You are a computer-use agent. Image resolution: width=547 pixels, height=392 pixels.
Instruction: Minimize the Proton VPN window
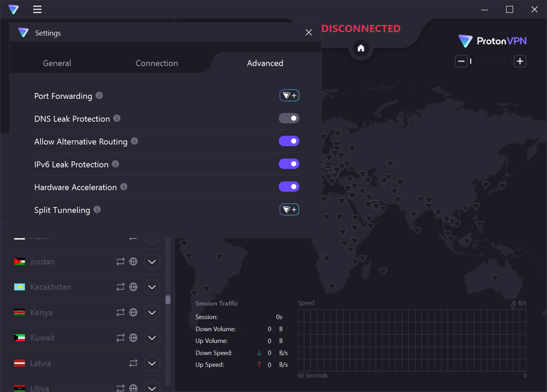[485, 10]
